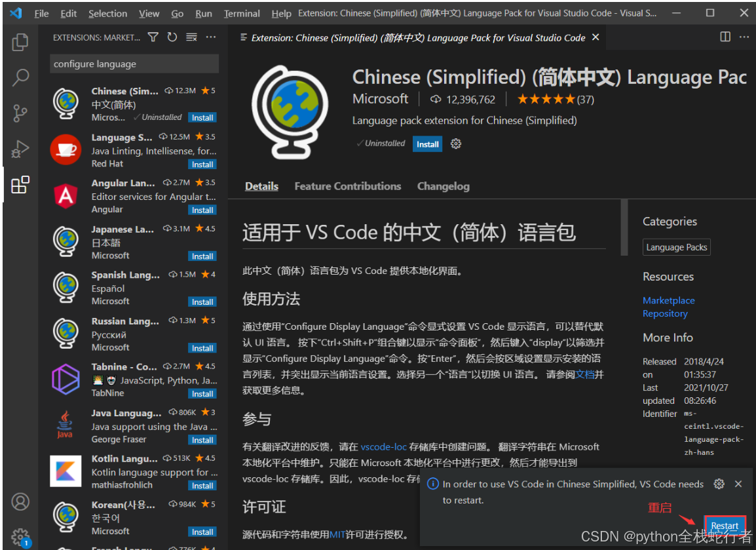The image size is (756, 550).
Task: Install Angular Language Service
Action: pos(202,210)
